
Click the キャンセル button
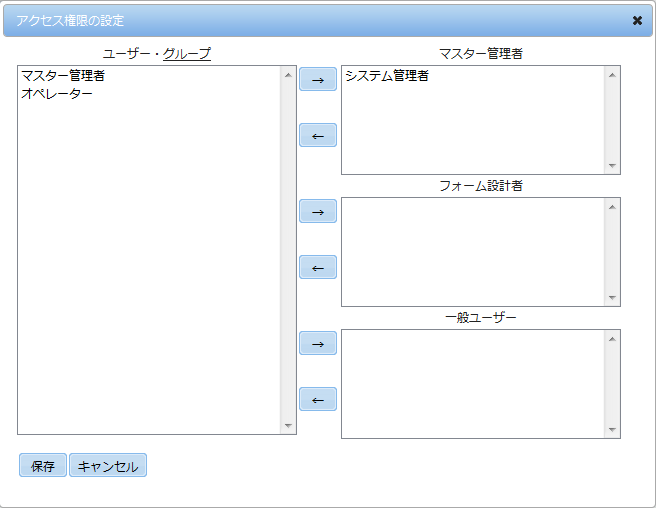tap(108, 465)
